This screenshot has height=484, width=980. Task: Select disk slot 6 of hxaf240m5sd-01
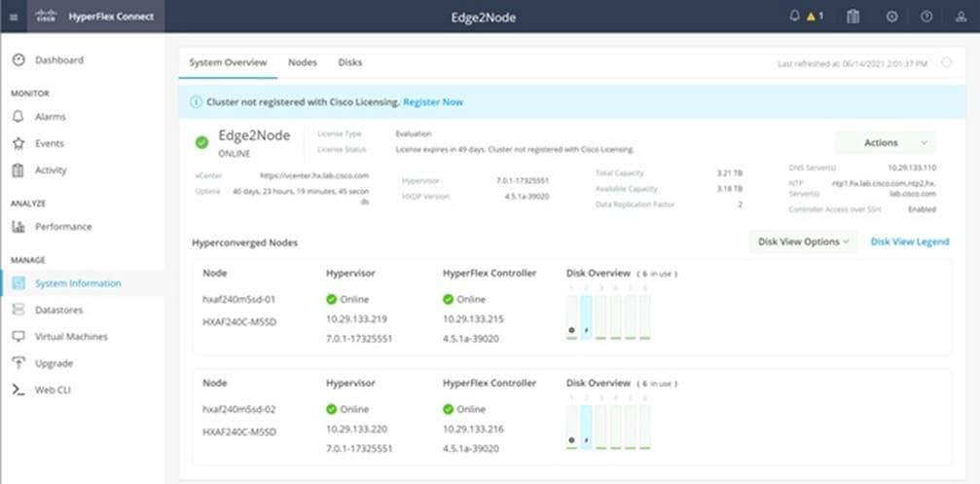tap(645, 317)
